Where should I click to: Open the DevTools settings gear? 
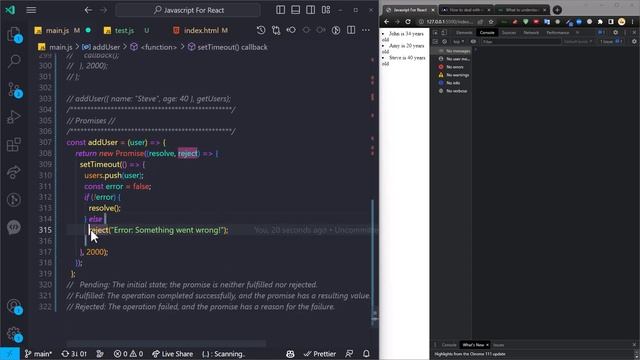coord(616,33)
